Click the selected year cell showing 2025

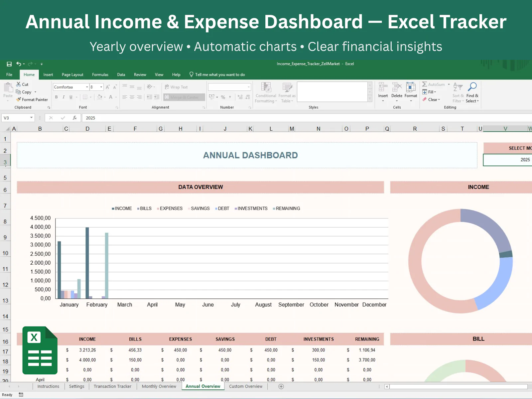click(507, 160)
